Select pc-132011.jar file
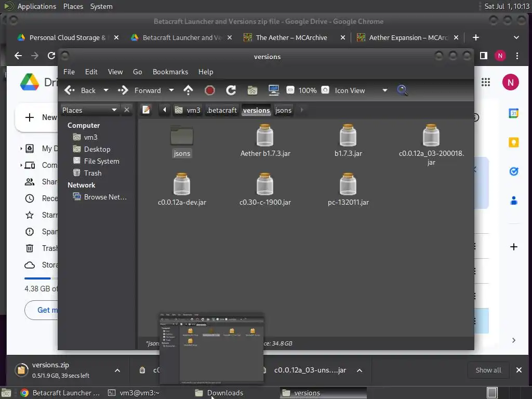 tap(348, 189)
